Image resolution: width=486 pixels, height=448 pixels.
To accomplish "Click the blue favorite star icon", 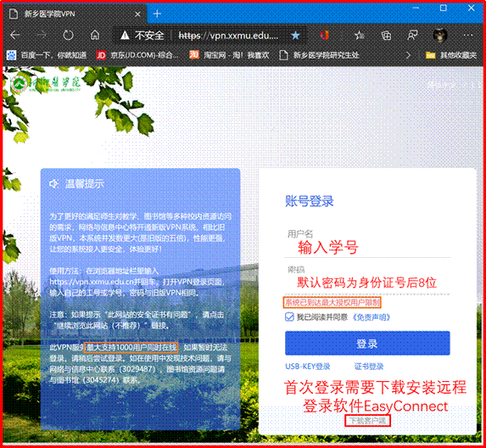I will (295, 36).
